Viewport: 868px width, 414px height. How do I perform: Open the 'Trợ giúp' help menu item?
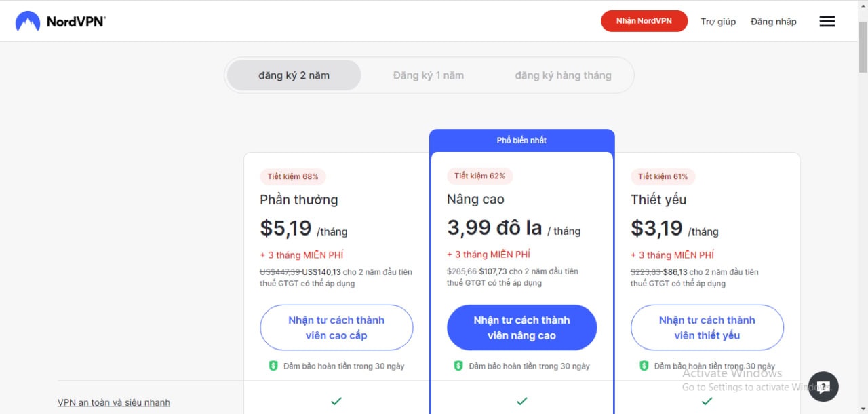pos(718,22)
